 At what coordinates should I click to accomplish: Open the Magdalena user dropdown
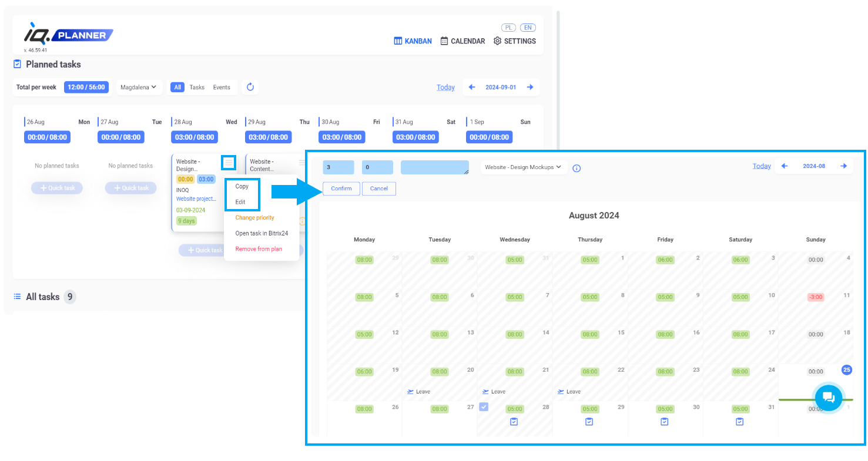[139, 87]
